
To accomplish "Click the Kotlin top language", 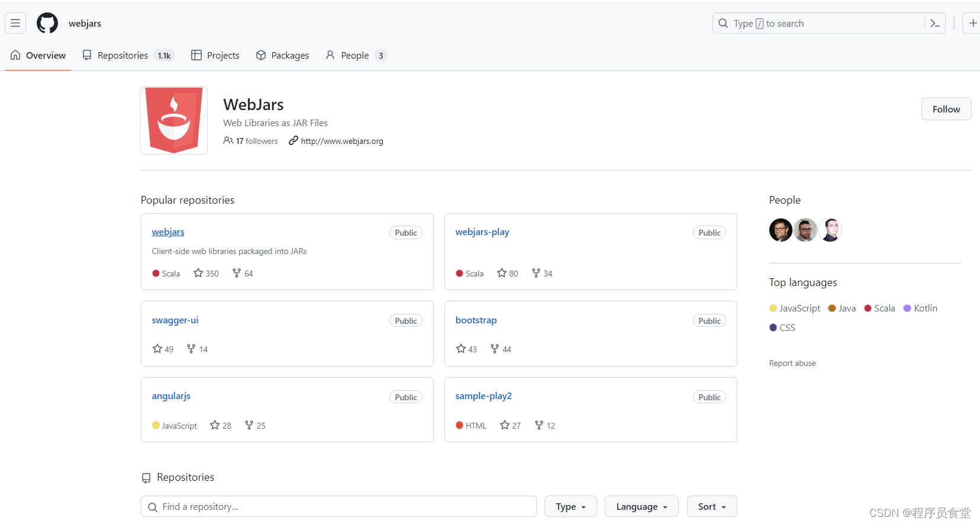I will [920, 308].
